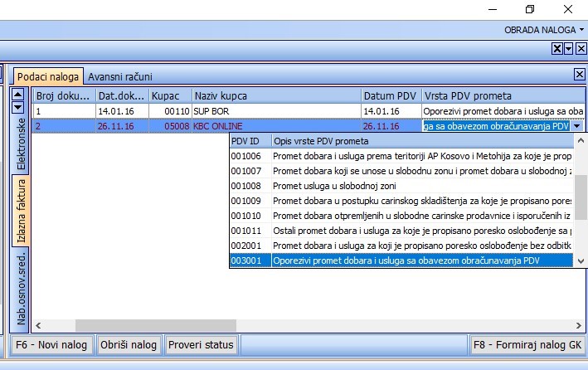Click the horizontal scrollbar left arrow
This screenshot has height=370, width=588.
point(39,325)
